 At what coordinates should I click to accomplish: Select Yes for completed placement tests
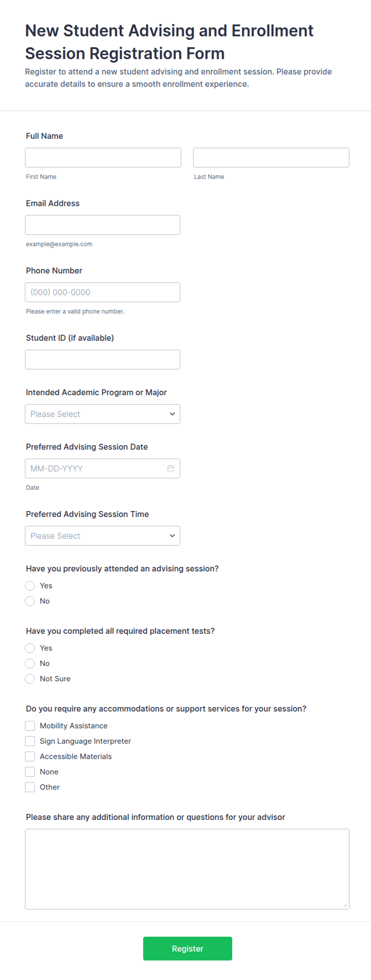30,648
